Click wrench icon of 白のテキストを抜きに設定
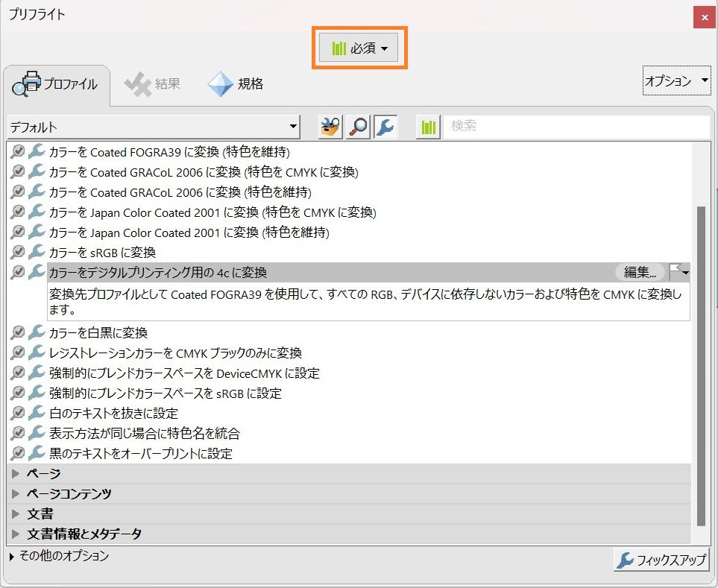This screenshot has width=718, height=588. [37, 412]
